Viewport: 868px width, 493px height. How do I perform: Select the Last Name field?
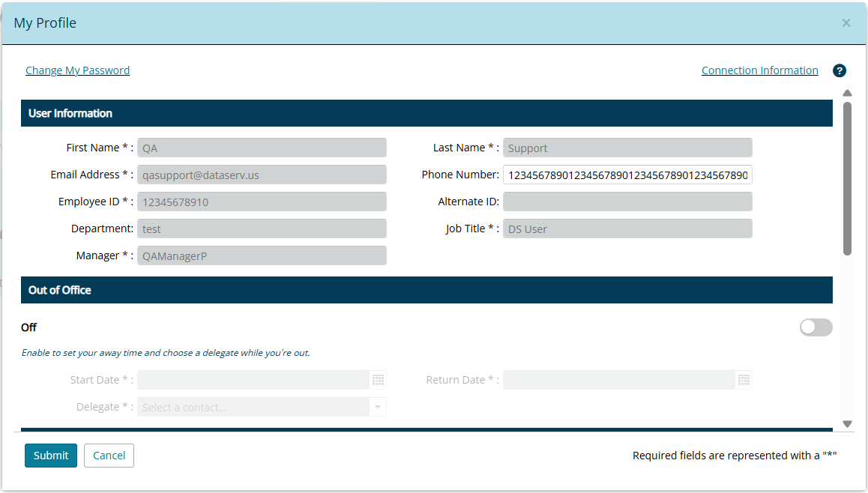point(627,148)
